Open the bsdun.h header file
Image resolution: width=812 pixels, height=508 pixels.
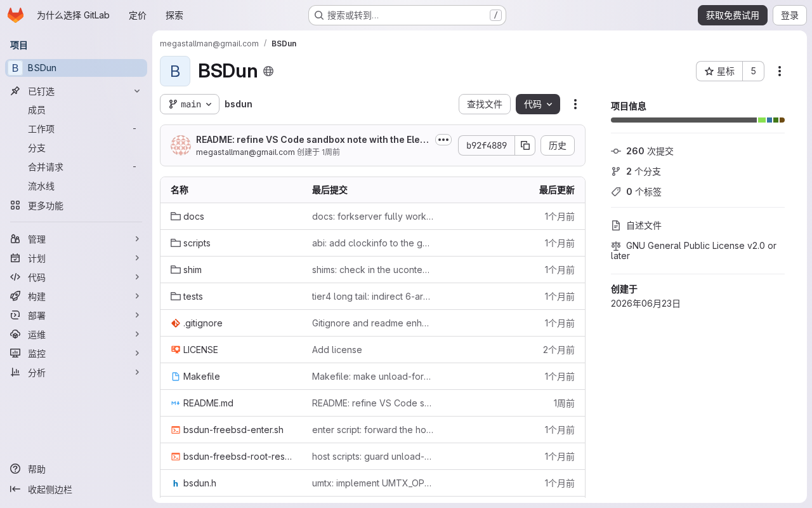(x=200, y=483)
